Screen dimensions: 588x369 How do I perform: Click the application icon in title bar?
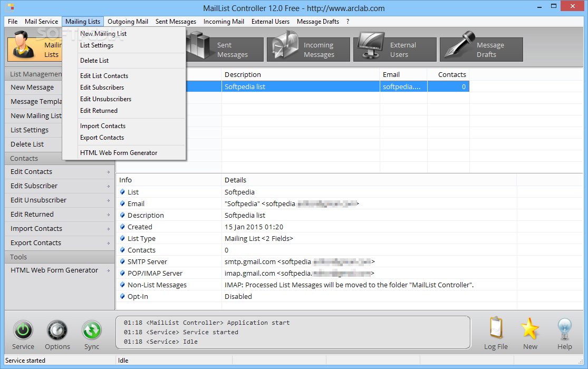(11, 7)
